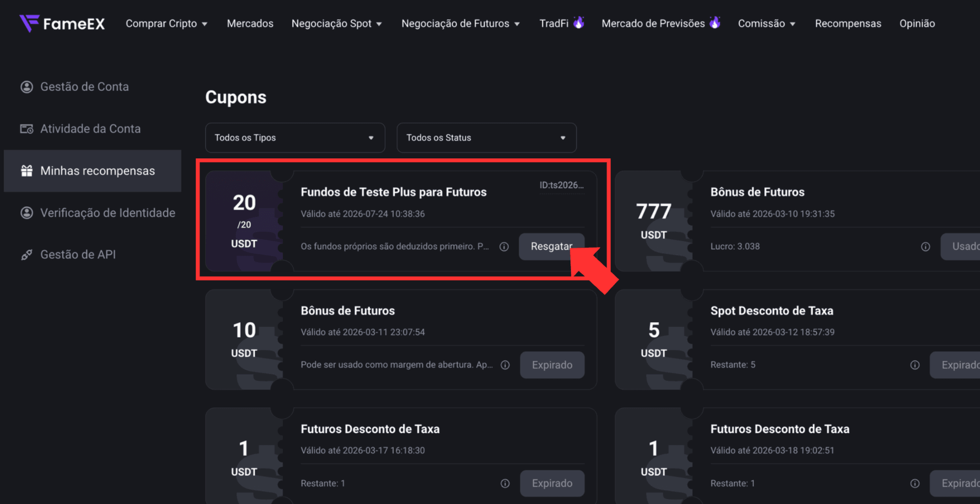
Task: Open the Mercados page
Action: (250, 23)
